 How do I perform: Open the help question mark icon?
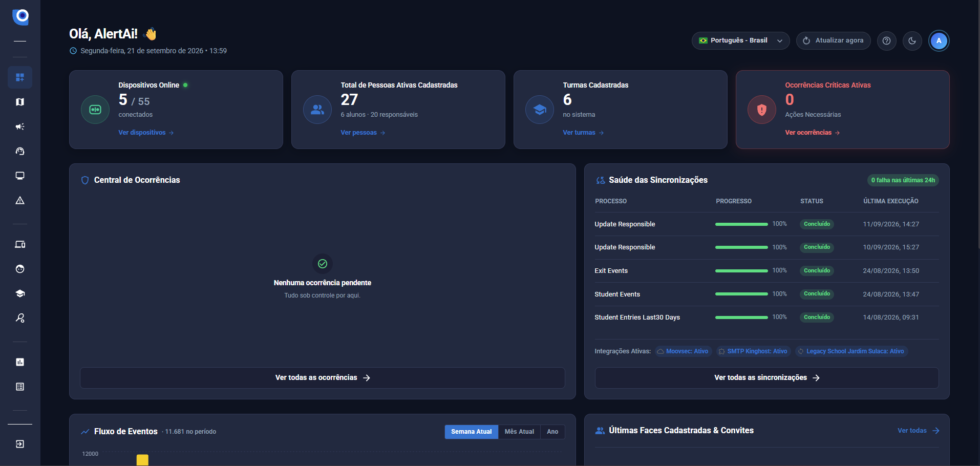click(x=886, y=40)
